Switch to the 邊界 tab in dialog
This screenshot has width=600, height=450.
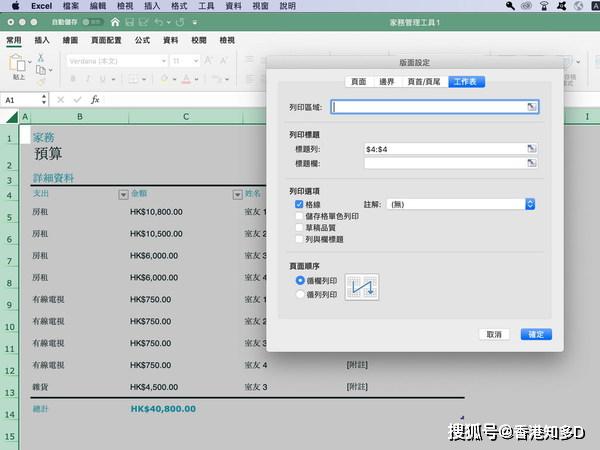click(x=386, y=82)
